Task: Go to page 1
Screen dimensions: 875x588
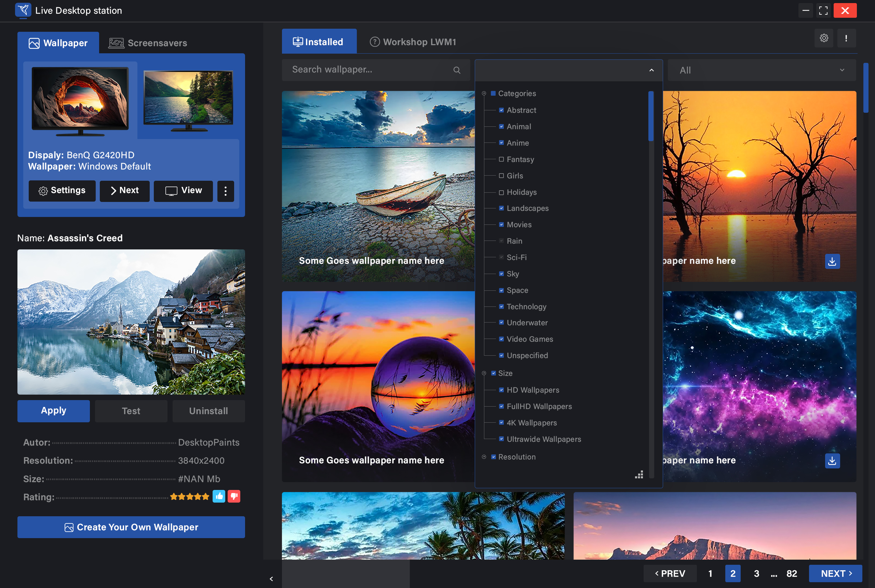Action: pos(710,573)
